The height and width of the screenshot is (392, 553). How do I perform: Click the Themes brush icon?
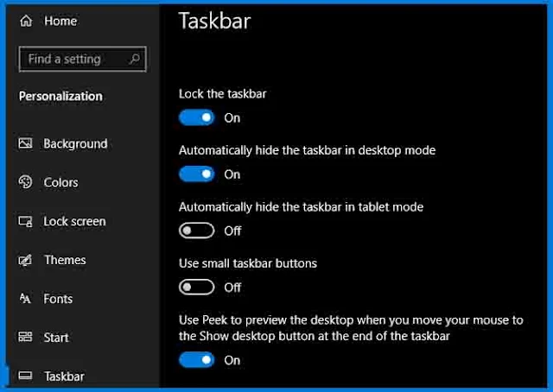point(25,260)
